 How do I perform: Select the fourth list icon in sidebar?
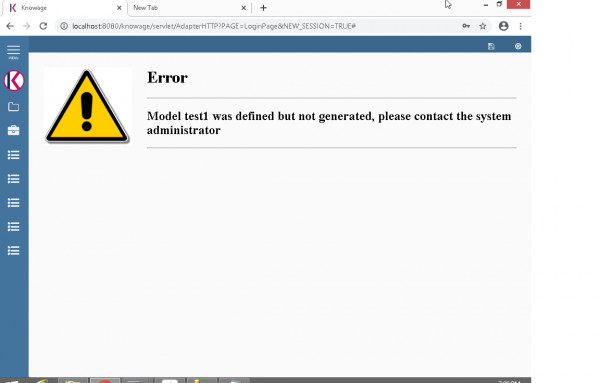pyautogui.click(x=13, y=227)
